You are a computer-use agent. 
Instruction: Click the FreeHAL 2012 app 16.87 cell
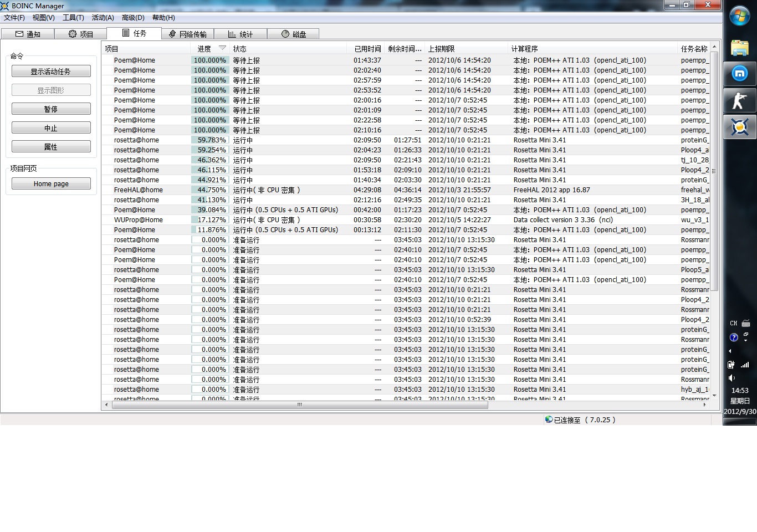[551, 190]
